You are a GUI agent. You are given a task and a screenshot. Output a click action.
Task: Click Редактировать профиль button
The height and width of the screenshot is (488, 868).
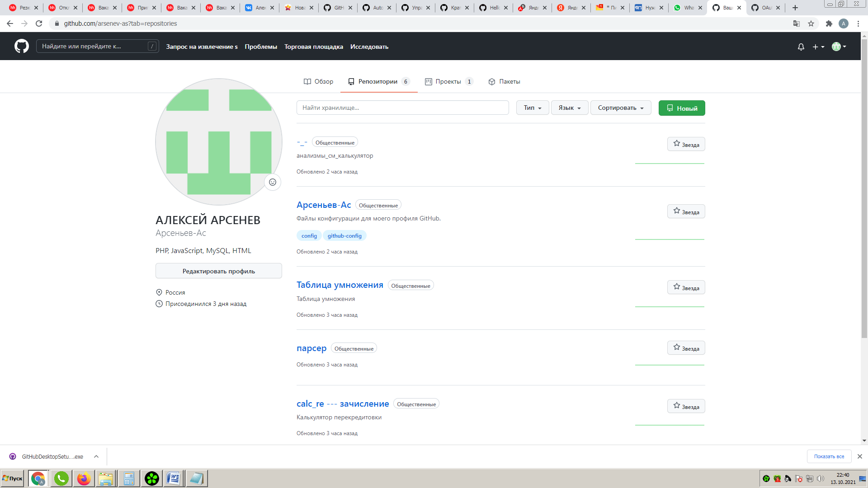coord(219,271)
